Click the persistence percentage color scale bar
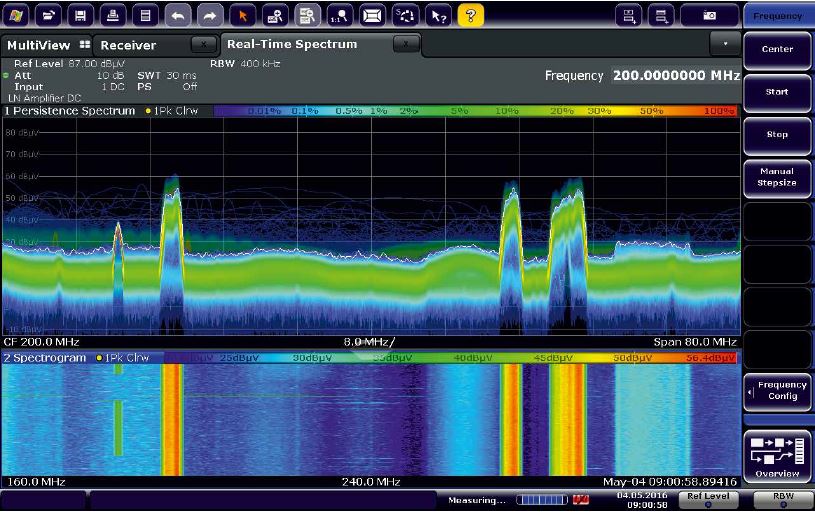The height and width of the screenshot is (512, 815). pyautogui.click(x=475, y=110)
